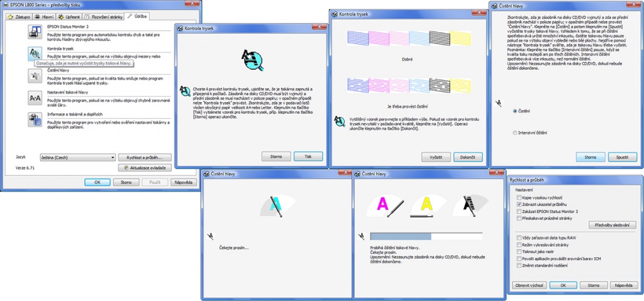Screen dimensions: 644x301
Task: Click the Dokončit button
Action: (468, 157)
